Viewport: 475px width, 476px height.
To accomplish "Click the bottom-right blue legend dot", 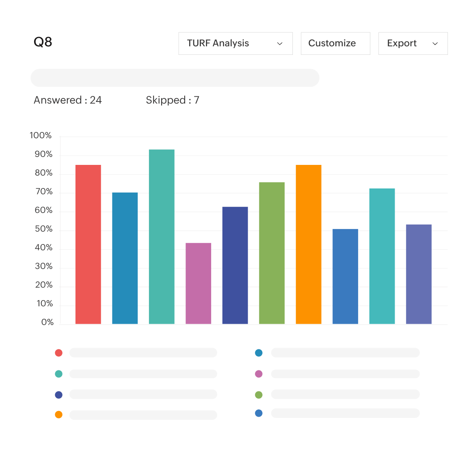I will click(x=259, y=413).
